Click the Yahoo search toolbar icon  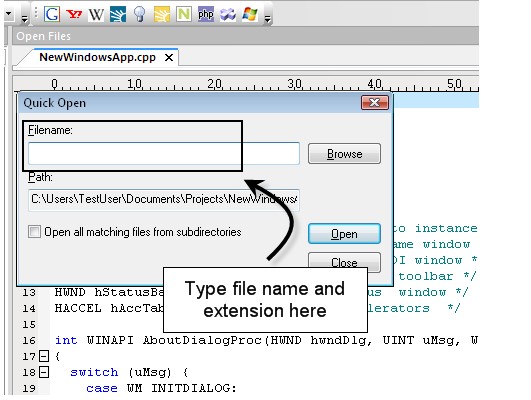(x=74, y=14)
